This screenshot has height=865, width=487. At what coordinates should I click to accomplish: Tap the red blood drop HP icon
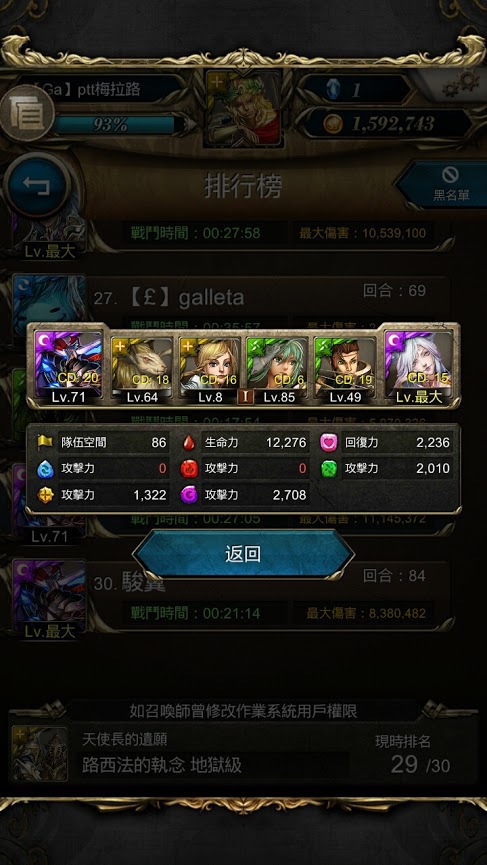coord(189,442)
